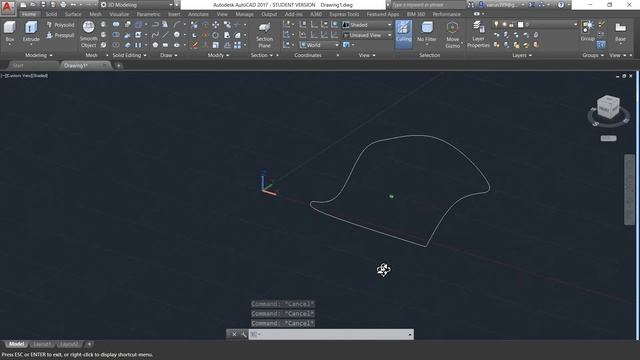Open the Express Tools ribbon tab
This screenshot has height=360, width=640.
pyautogui.click(x=344, y=14)
